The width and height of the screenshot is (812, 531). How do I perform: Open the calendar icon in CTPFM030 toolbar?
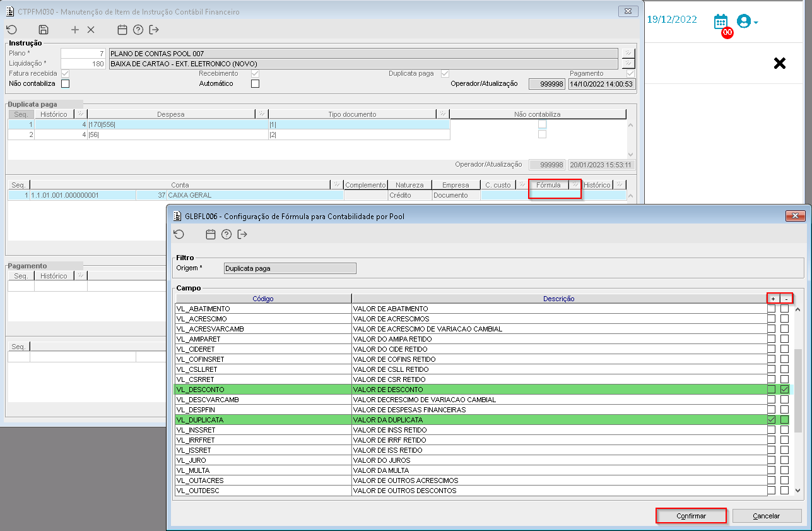click(122, 30)
